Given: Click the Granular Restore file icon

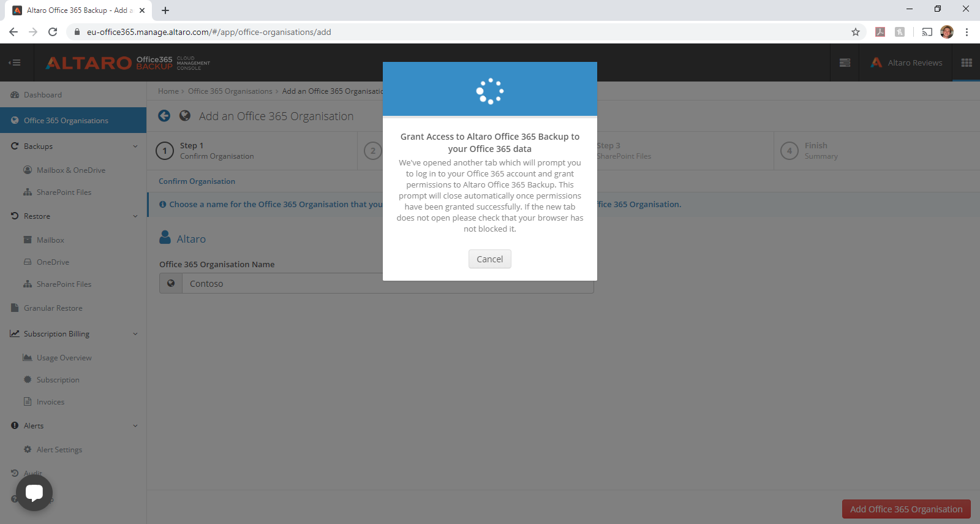Looking at the screenshot, I should pos(15,308).
